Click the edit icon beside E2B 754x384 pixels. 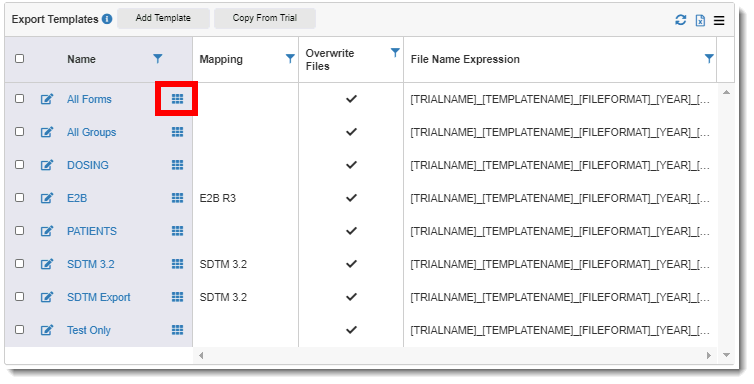47,198
